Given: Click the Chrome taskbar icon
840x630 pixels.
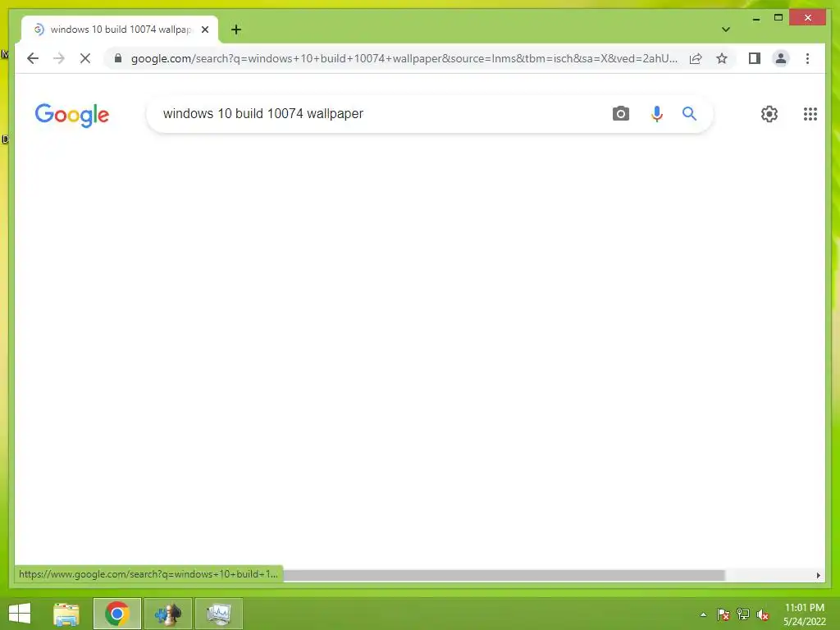Looking at the screenshot, I should tap(116, 614).
